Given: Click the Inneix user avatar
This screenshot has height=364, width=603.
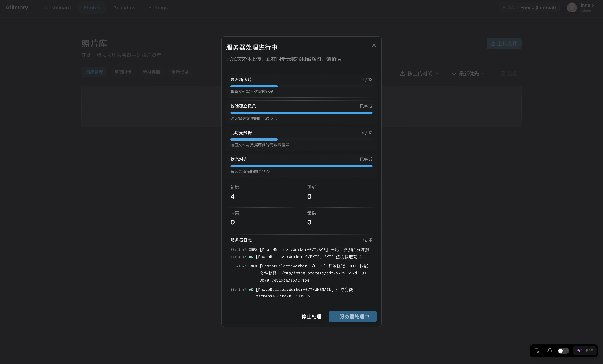Looking at the screenshot, I should coord(572,7).
